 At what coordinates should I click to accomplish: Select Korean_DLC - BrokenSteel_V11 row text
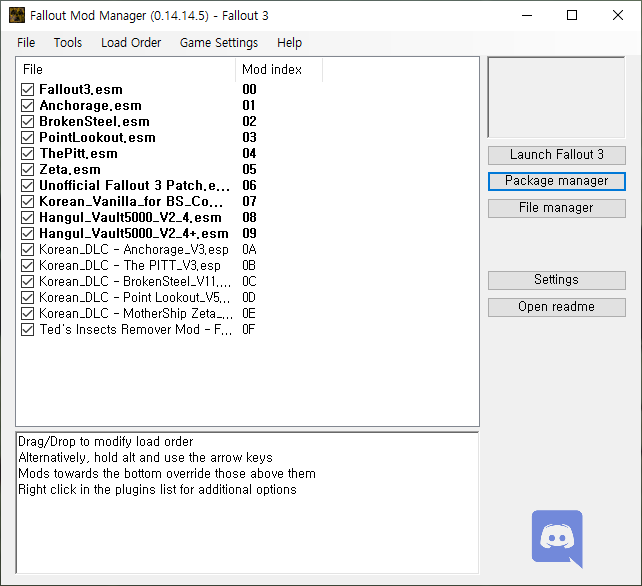pyautogui.click(x=135, y=281)
